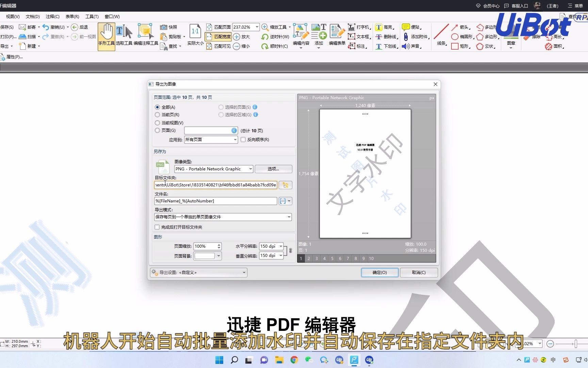This screenshot has width=588, height=368.
Task: Open the 窗口(W) menu
Action: point(112,16)
